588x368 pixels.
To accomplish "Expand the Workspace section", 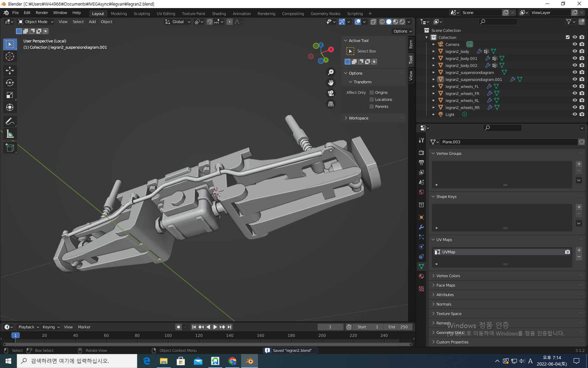I will point(358,118).
